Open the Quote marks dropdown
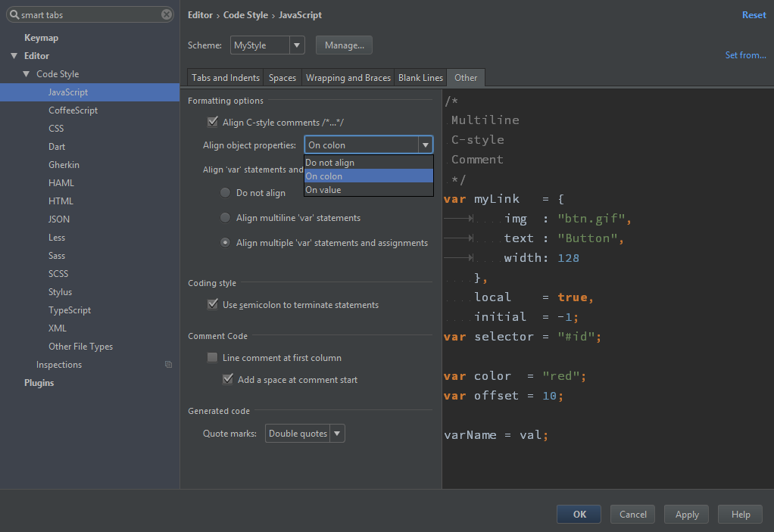Viewport: 774px width, 532px height. (305, 434)
